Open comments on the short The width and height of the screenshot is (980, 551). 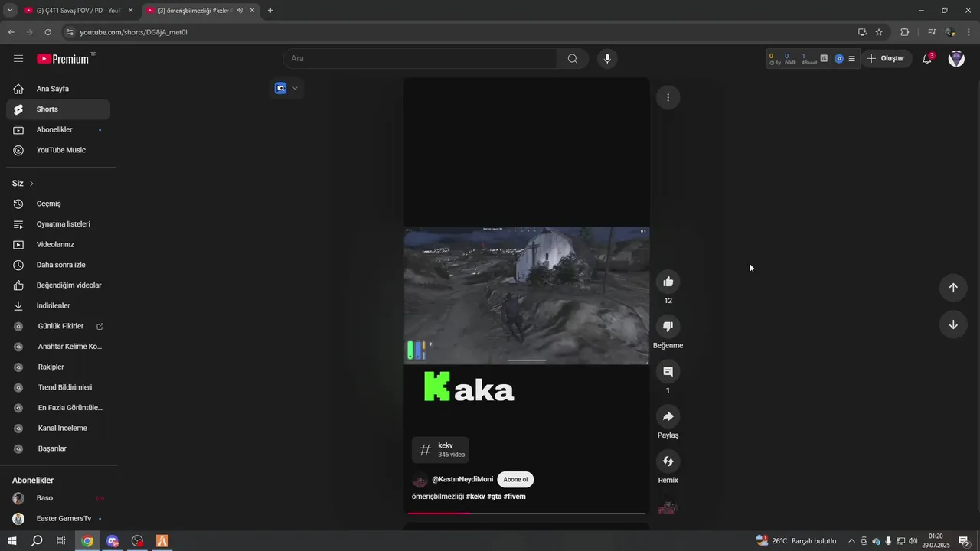tap(668, 371)
